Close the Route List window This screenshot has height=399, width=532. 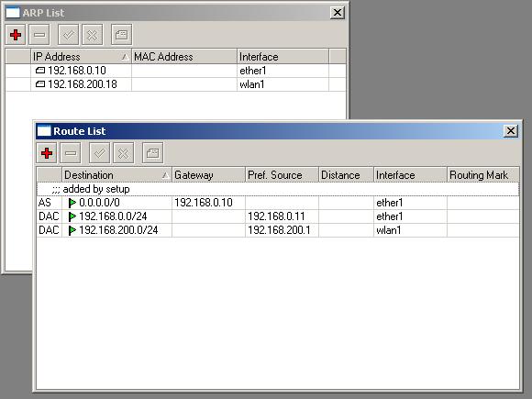[511, 131]
